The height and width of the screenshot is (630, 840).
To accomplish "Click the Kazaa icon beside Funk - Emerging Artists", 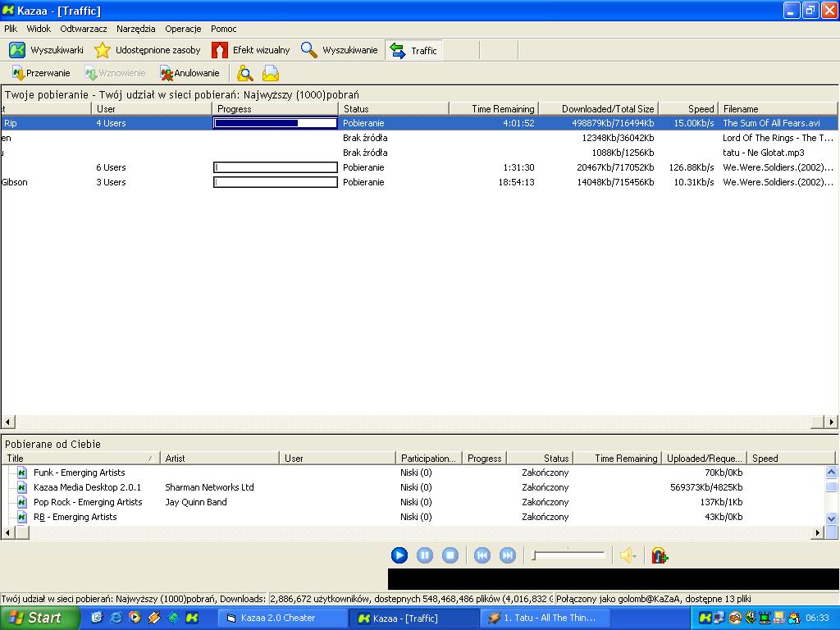I will (22, 472).
